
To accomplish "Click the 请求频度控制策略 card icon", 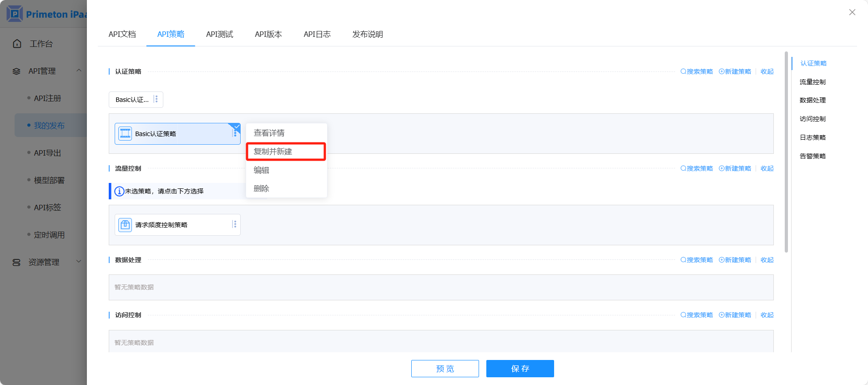I will point(125,225).
